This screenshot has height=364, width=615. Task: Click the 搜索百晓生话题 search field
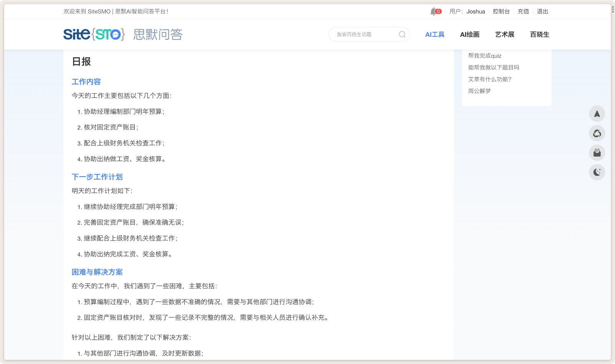pos(363,34)
